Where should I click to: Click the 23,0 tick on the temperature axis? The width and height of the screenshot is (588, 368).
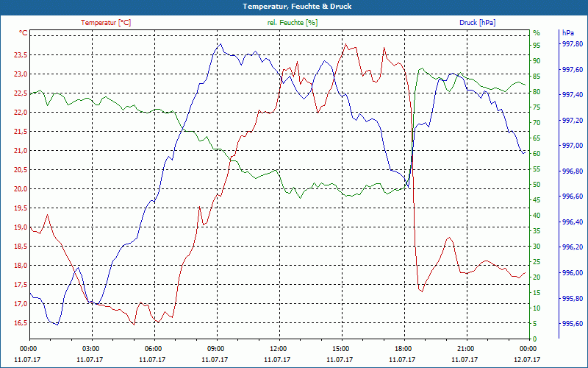pyautogui.click(x=21, y=74)
